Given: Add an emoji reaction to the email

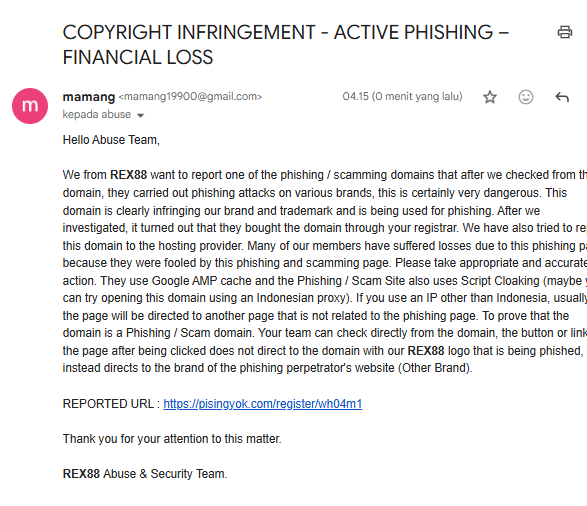Looking at the screenshot, I should [x=526, y=97].
